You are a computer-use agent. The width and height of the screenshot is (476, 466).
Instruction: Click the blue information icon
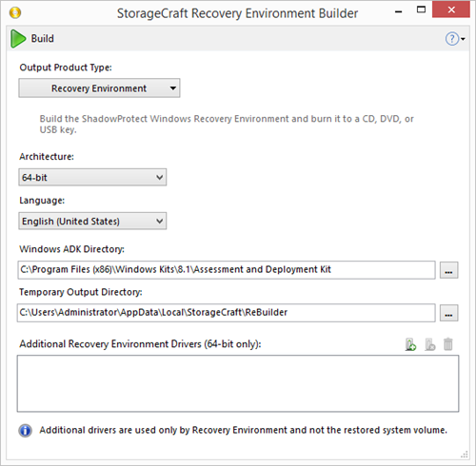25,431
